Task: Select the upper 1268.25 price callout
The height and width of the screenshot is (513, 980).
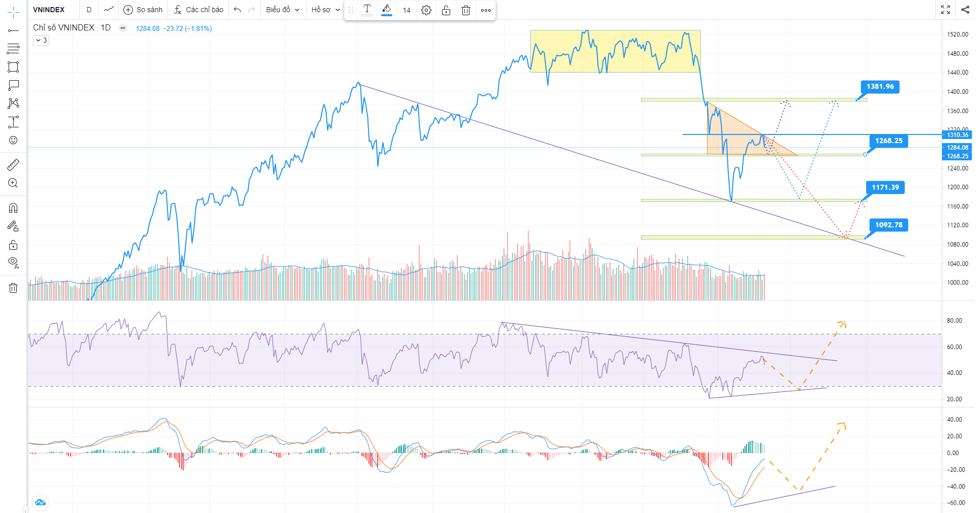Action: (x=889, y=141)
